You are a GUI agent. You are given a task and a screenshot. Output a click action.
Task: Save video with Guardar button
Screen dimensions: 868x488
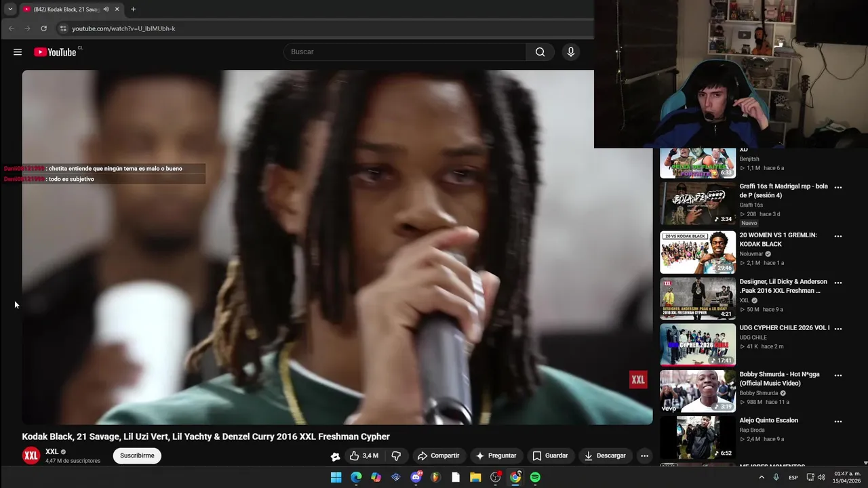(550, 455)
